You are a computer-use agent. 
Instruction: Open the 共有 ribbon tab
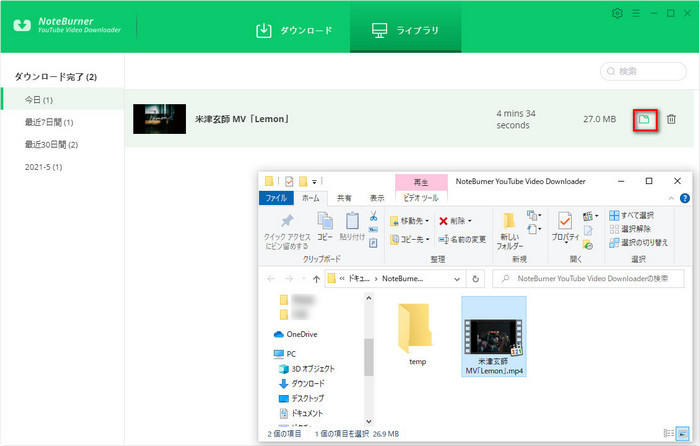[344, 198]
